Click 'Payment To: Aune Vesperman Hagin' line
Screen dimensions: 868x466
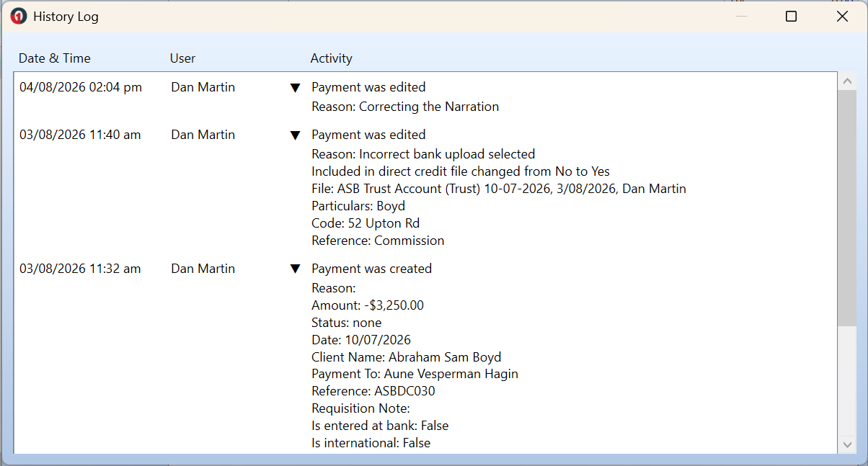tap(415, 374)
